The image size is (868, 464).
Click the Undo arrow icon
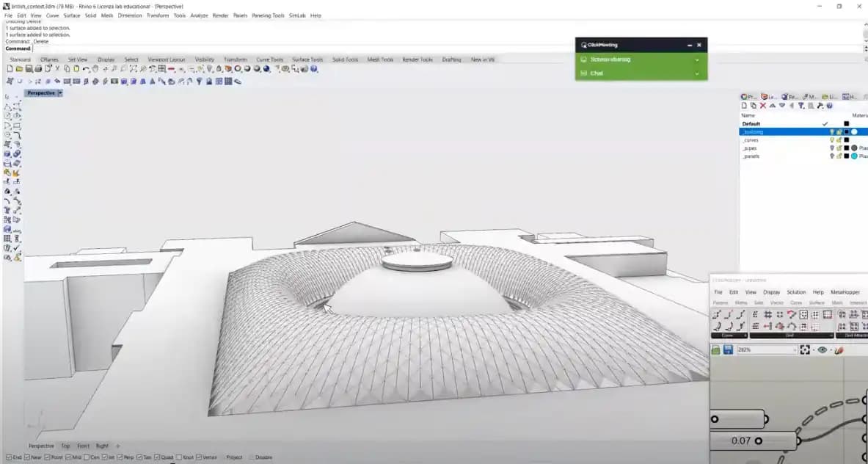(x=86, y=69)
